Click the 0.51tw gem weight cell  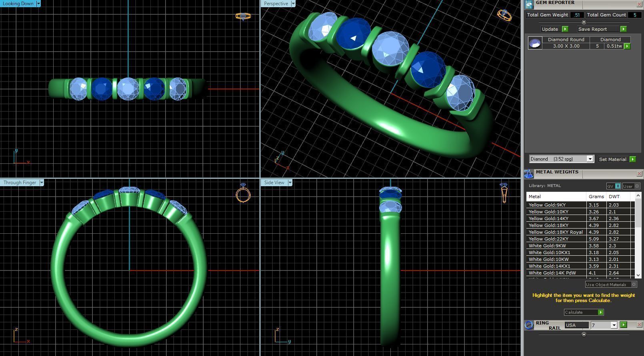[614, 46]
